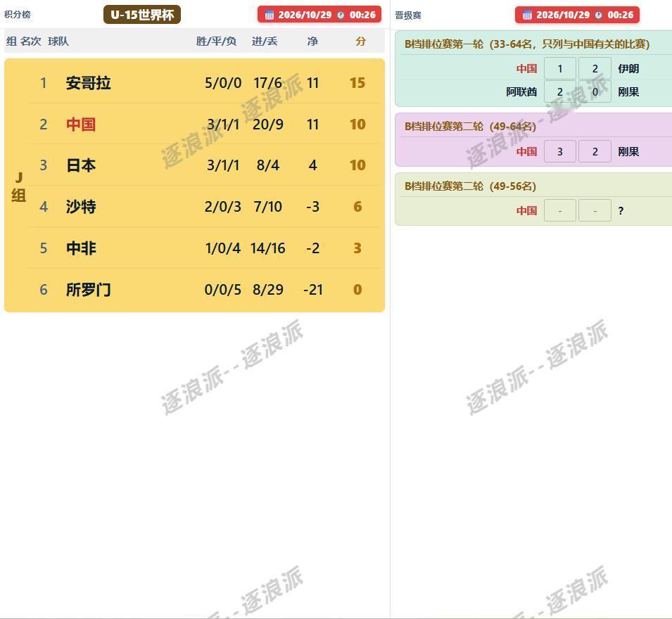The height and width of the screenshot is (619, 672).
Task: Click 刚果 in the 中国 3-2 match
Action: 628,151
